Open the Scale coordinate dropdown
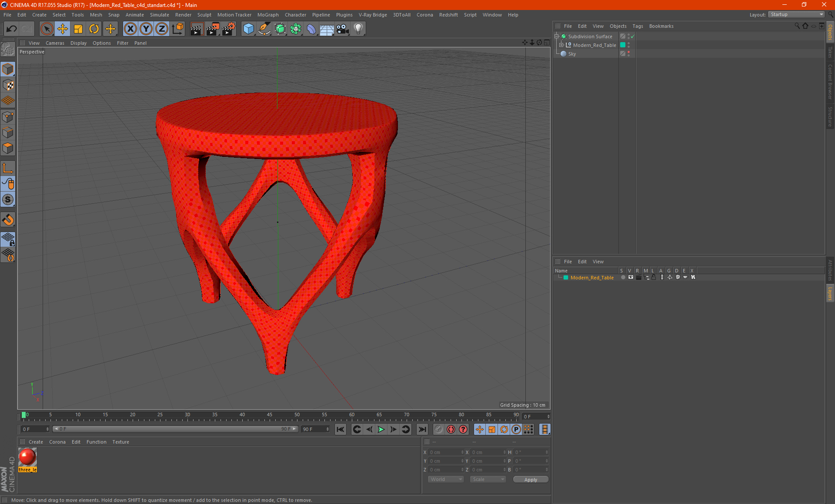 [x=488, y=479]
